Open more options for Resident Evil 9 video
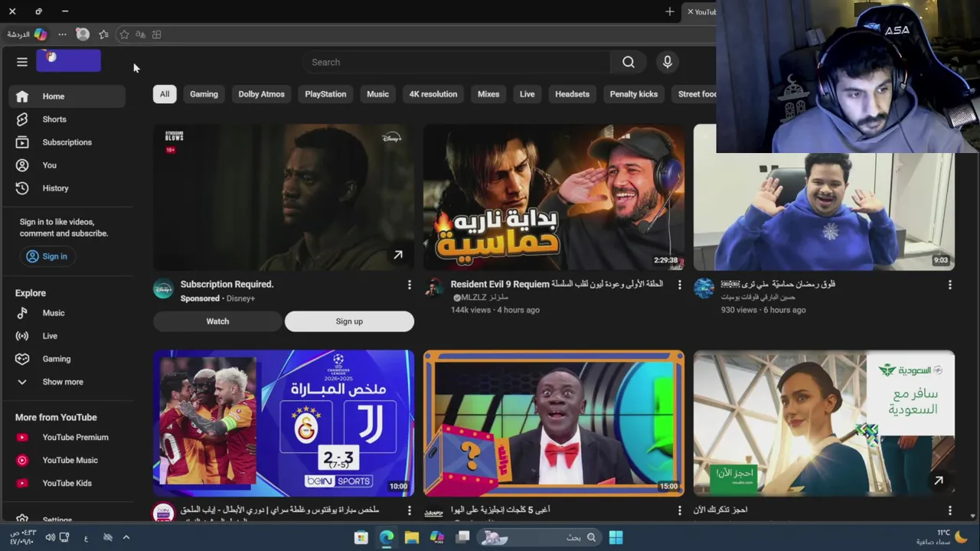The width and height of the screenshot is (980, 551). [680, 285]
